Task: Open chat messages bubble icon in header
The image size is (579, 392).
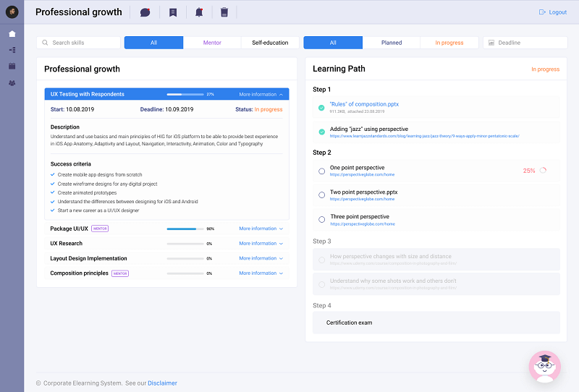Action: (x=145, y=12)
